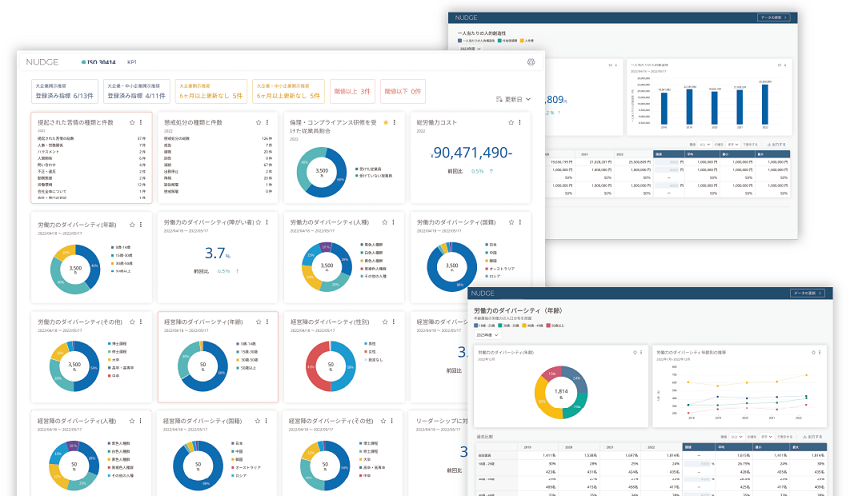Open options menu on age trend line chart
The width and height of the screenshot is (850, 496).
(820, 352)
